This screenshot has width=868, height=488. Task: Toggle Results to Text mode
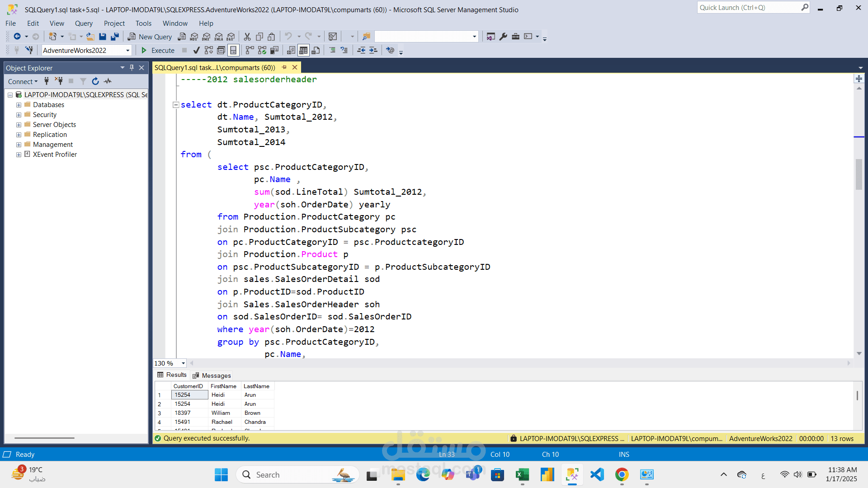(291, 50)
